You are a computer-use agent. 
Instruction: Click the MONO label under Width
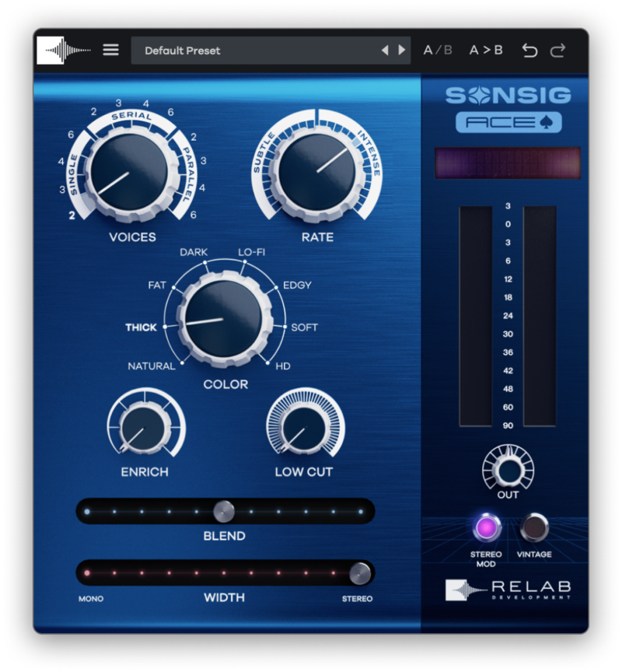(x=91, y=599)
